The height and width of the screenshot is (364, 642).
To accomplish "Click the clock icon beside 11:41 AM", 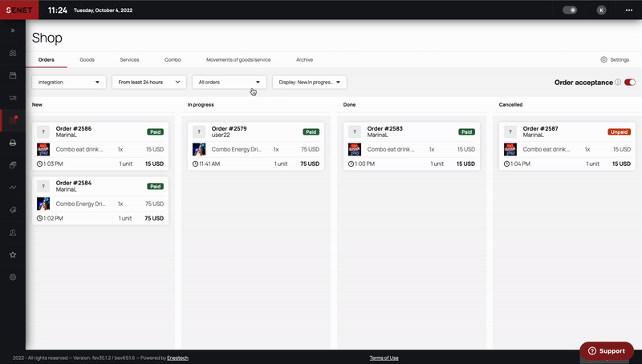I will pyautogui.click(x=195, y=164).
